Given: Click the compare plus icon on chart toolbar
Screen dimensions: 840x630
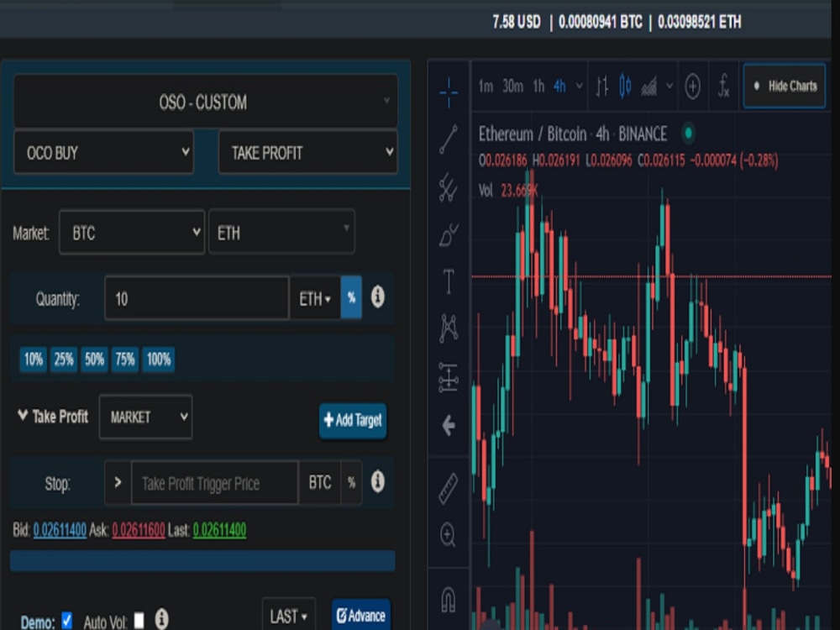Looking at the screenshot, I should click(x=692, y=85).
